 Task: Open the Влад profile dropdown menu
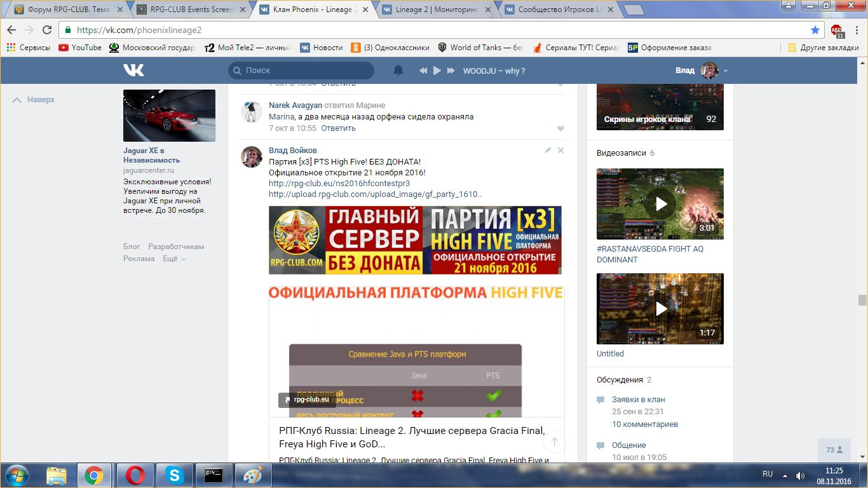702,71
